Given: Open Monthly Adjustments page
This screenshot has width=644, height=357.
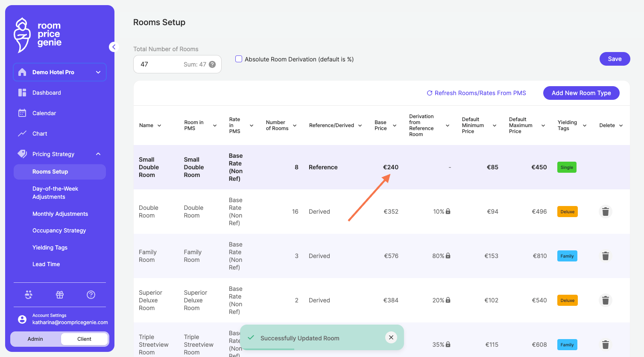Looking at the screenshot, I should tap(60, 214).
